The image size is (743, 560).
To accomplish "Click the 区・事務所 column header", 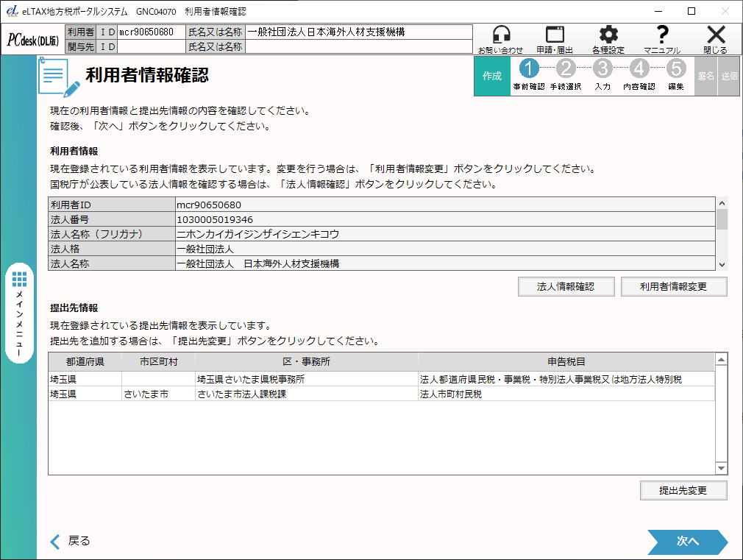I will (307, 362).
